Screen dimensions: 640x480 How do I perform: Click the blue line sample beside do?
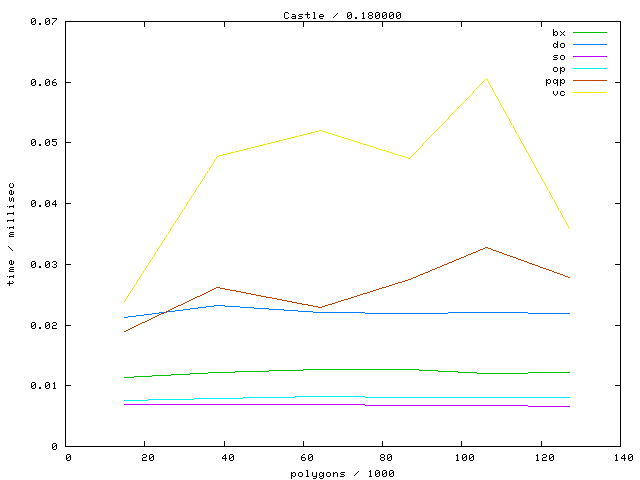coord(590,45)
